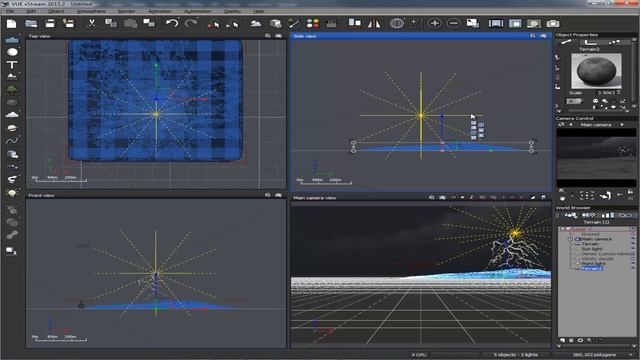Select the planet tool in the left toolbar
640x360 pixels.
(12, 128)
